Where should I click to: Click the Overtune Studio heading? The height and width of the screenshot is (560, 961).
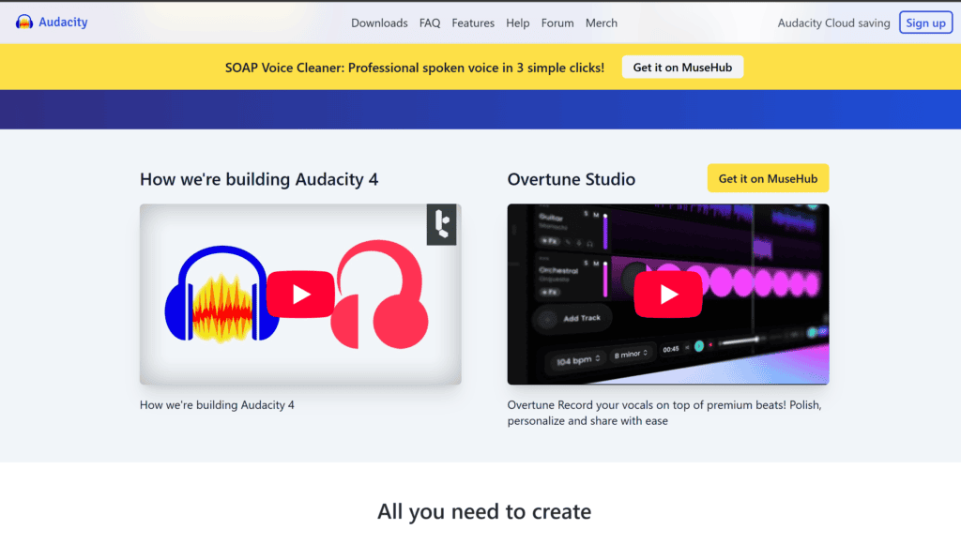click(x=571, y=179)
